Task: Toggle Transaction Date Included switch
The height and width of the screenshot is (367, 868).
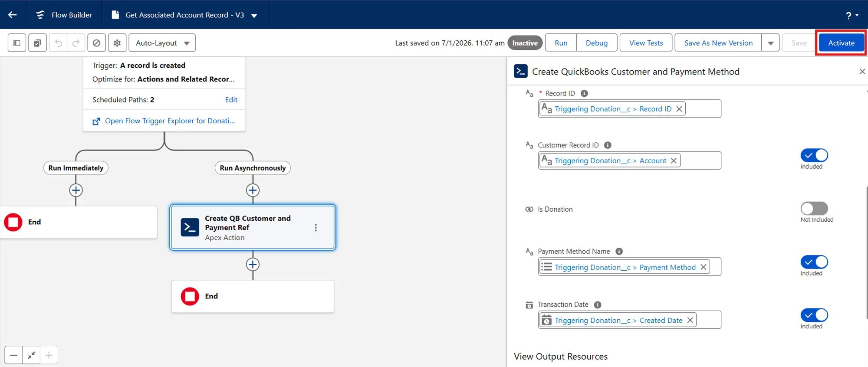Action: pos(814,315)
